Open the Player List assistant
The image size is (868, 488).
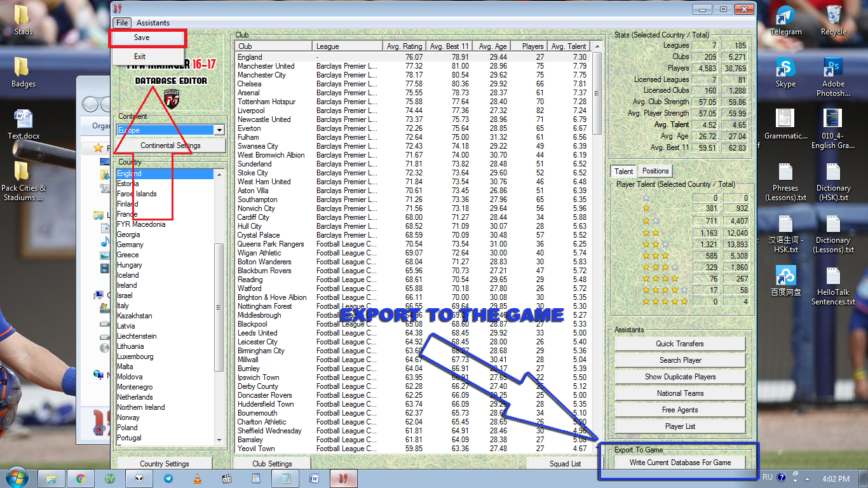[x=680, y=426]
